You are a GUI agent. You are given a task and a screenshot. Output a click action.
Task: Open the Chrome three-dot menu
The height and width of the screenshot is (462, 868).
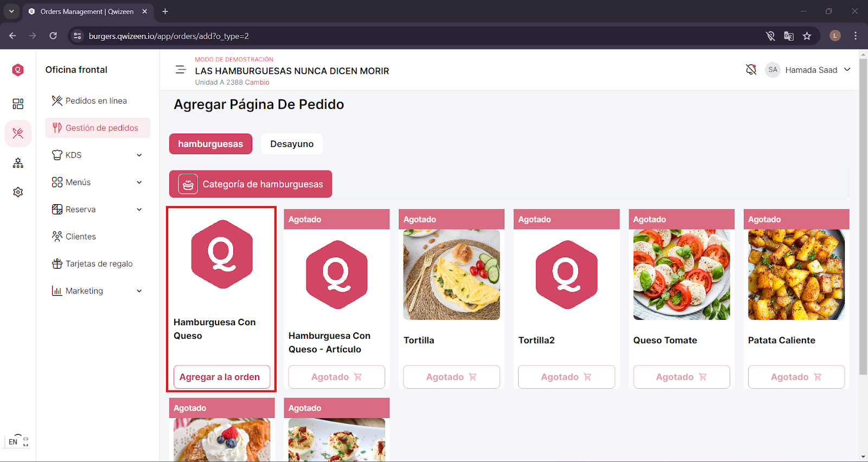856,36
